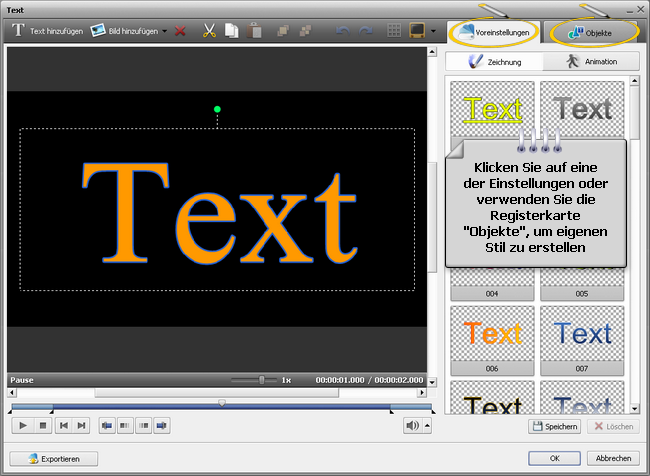The width and height of the screenshot is (650, 476).
Task: Jump to the next frame
Action: [82, 426]
